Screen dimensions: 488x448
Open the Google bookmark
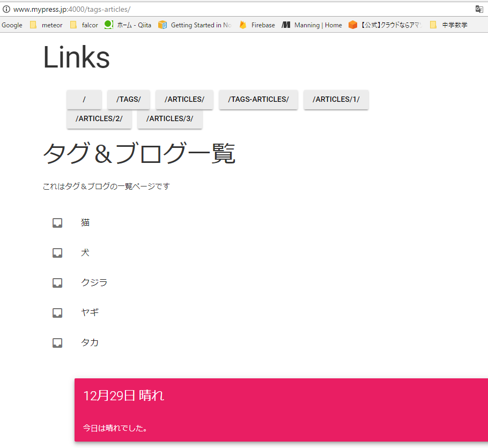[12, 25]
